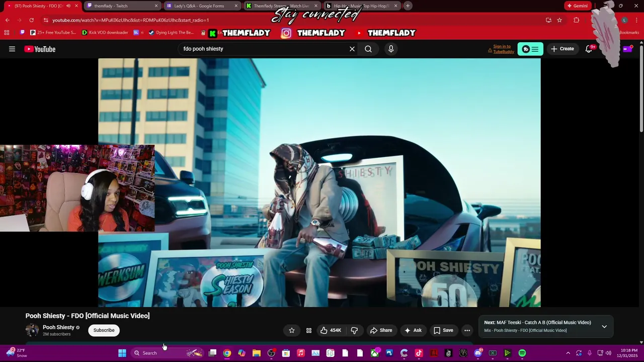Click the address bar URL
644x362 pixels.
click(131, 20)
